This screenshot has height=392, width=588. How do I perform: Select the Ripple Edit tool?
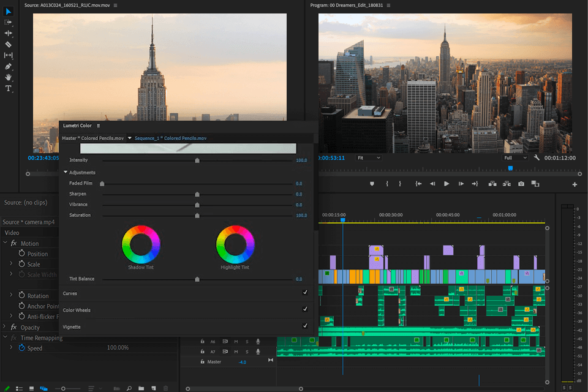[9, 33]
